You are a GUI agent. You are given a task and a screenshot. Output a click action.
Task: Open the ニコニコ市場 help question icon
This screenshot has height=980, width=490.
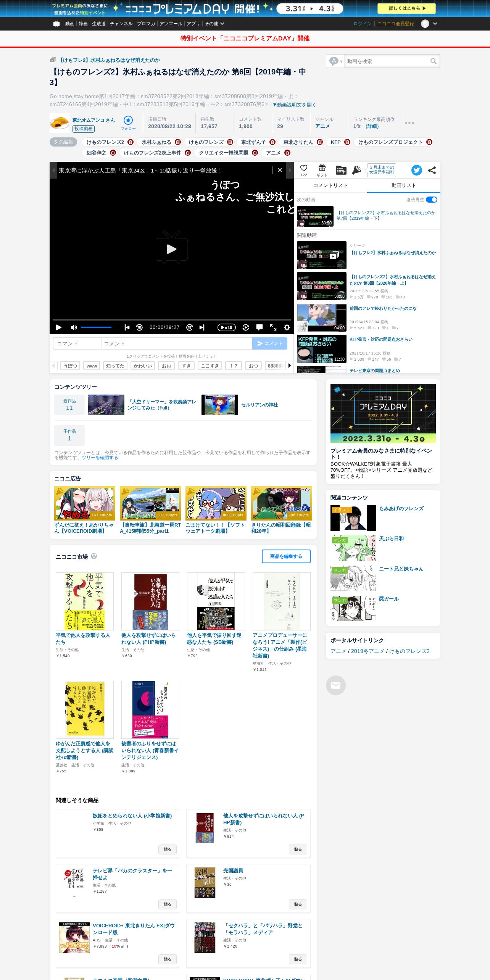coord(94,556)
